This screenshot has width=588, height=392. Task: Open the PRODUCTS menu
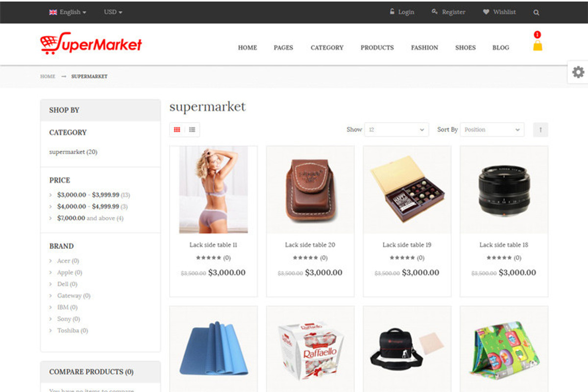[x=377, y=48]
